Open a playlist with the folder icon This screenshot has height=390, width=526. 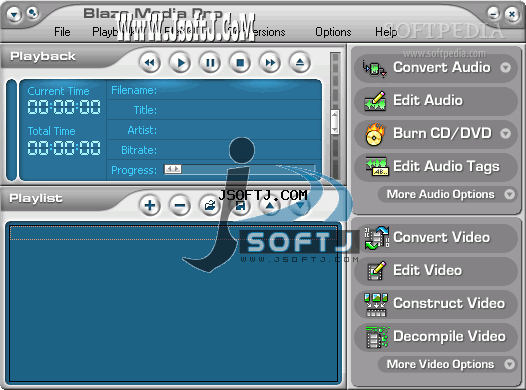tap(210, 205)
